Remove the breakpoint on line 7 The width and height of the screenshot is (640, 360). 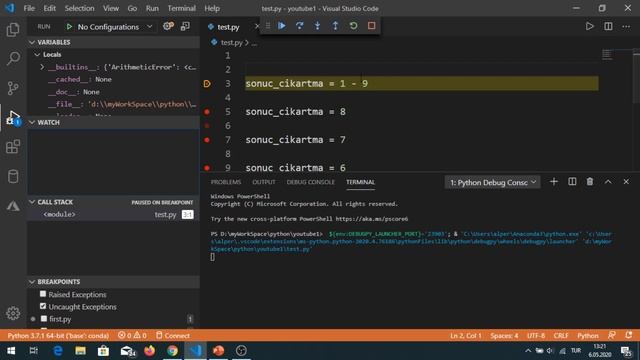point(207,140)
